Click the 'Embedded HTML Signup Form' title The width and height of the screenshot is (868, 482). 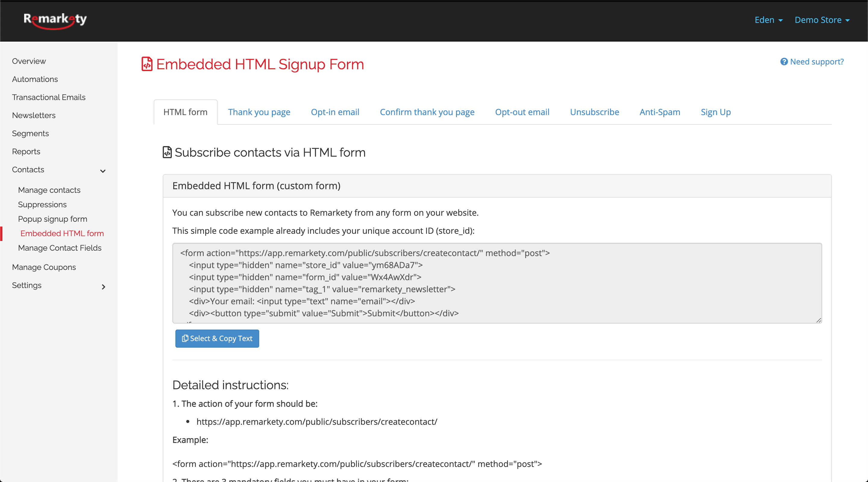[260, 64]
